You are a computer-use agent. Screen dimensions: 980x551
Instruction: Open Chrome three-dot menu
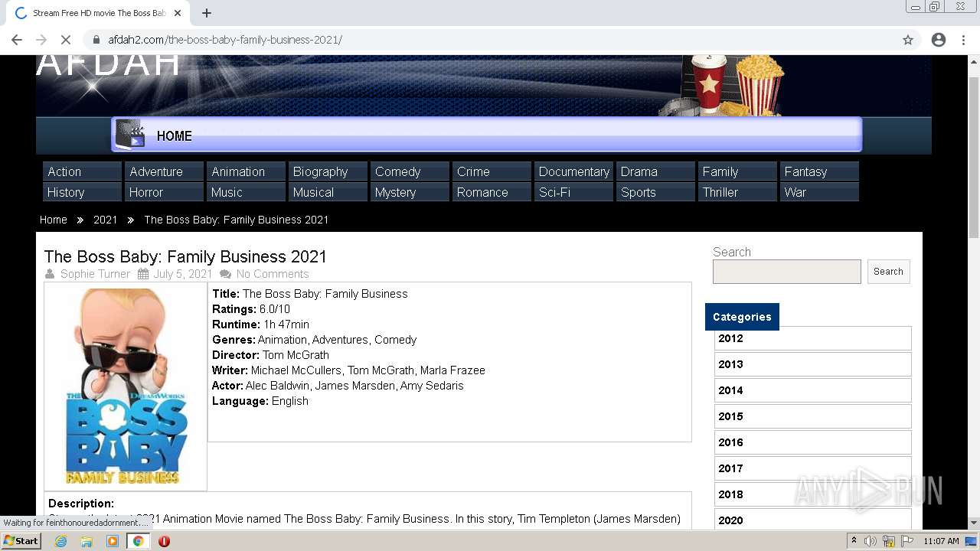tap(963, 40)
